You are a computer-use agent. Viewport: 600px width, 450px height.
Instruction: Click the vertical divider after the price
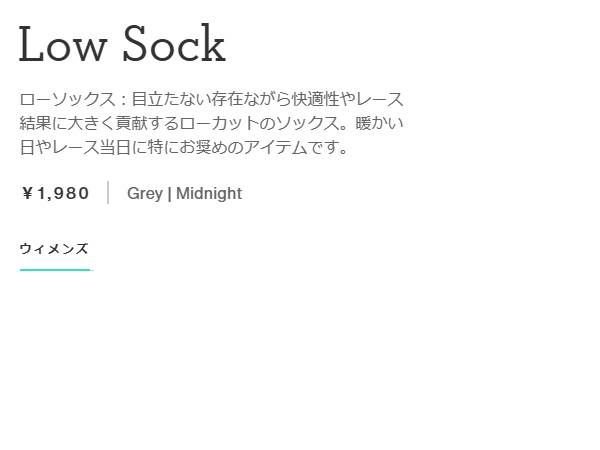click(108, 193)
